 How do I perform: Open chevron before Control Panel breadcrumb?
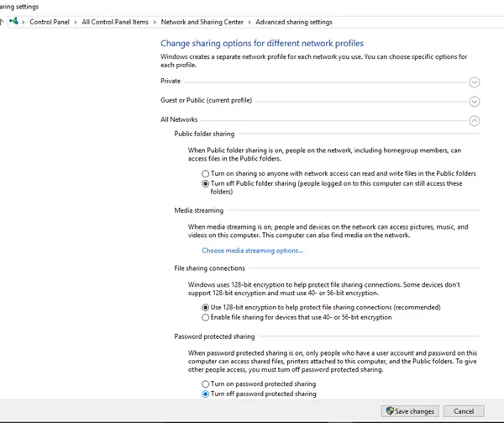[24, 22]
